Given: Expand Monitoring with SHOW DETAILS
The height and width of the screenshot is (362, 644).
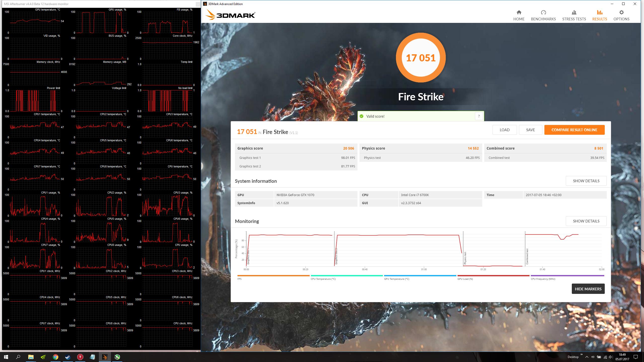Looking at the screenshot, I should (x=586, y=221).
